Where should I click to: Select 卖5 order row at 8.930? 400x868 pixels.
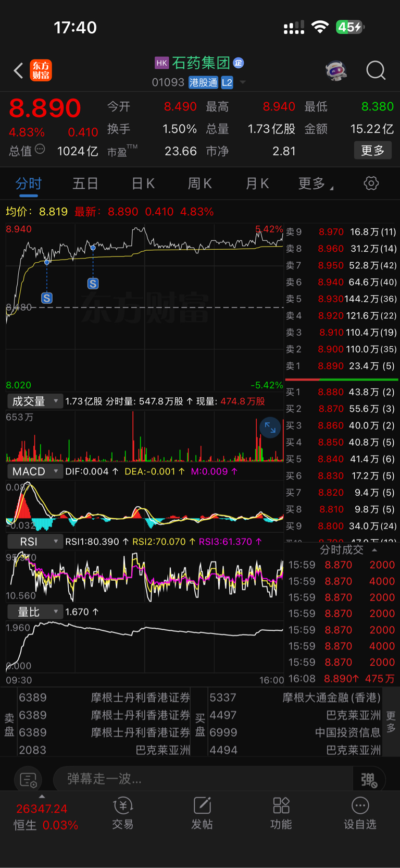tap(341, 299)
